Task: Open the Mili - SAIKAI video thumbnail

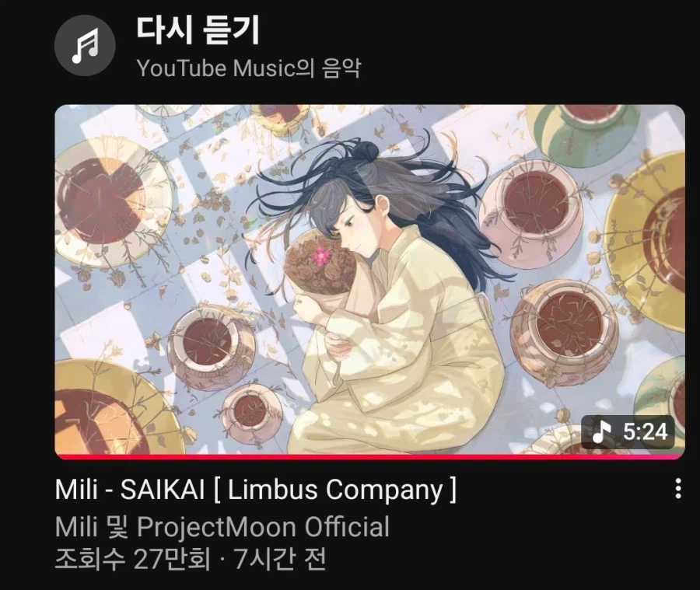Action: pyautogui.click(x=369, y=281)
